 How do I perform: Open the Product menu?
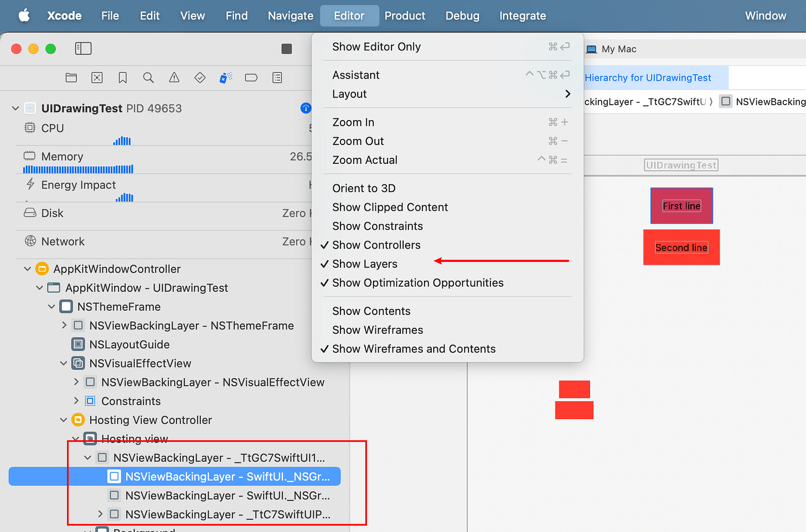click(405, 16)
